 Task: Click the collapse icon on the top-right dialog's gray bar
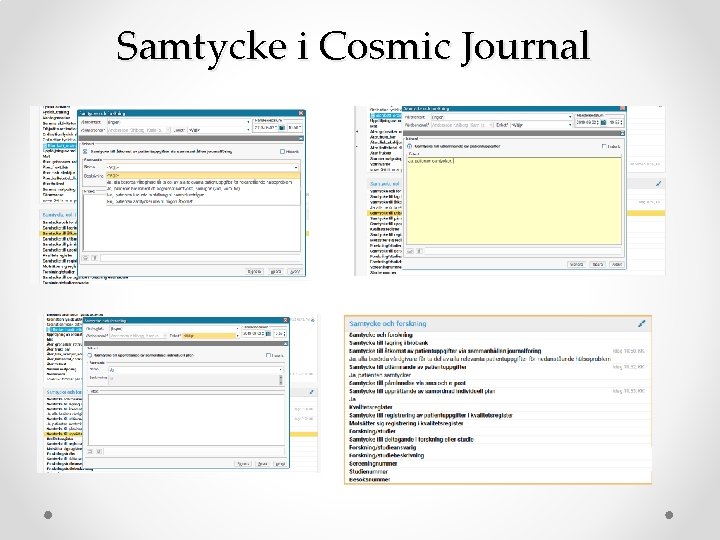(622, 133)
